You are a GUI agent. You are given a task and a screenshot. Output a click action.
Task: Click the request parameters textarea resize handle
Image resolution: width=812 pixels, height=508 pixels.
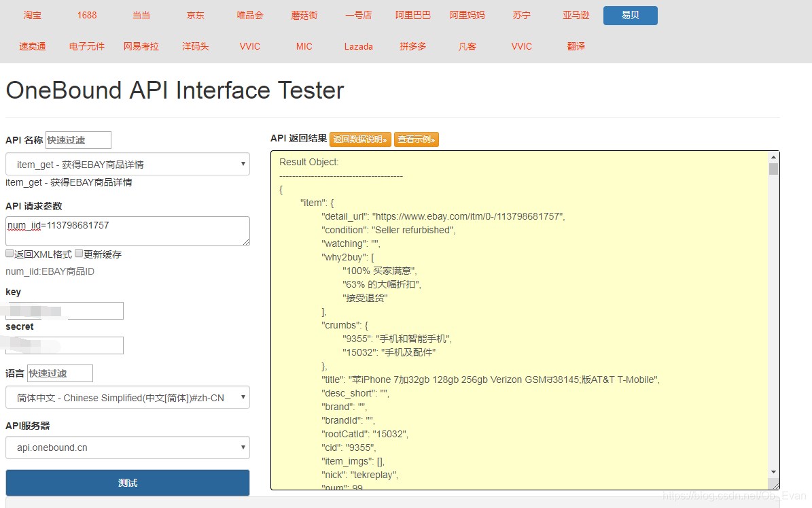(x=246, y=241)
